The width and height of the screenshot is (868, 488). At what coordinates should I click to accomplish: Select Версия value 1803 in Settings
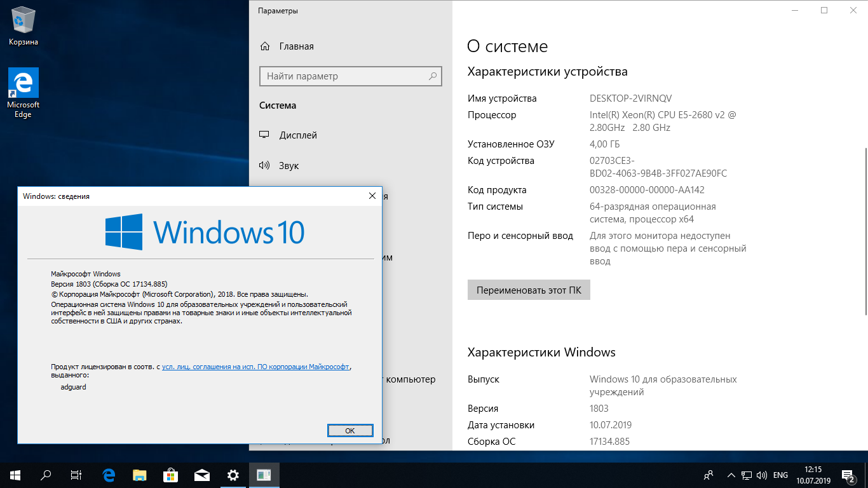(x=599, y=409)
